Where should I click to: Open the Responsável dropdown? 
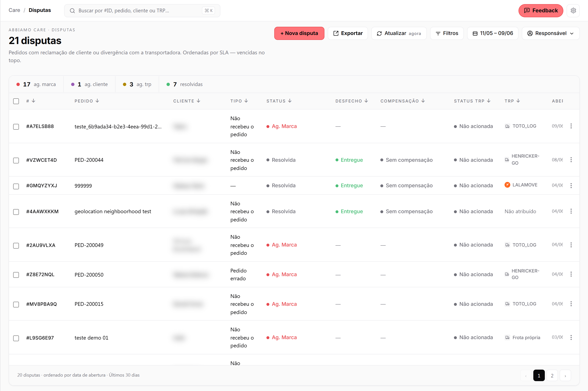click(551, 33)
